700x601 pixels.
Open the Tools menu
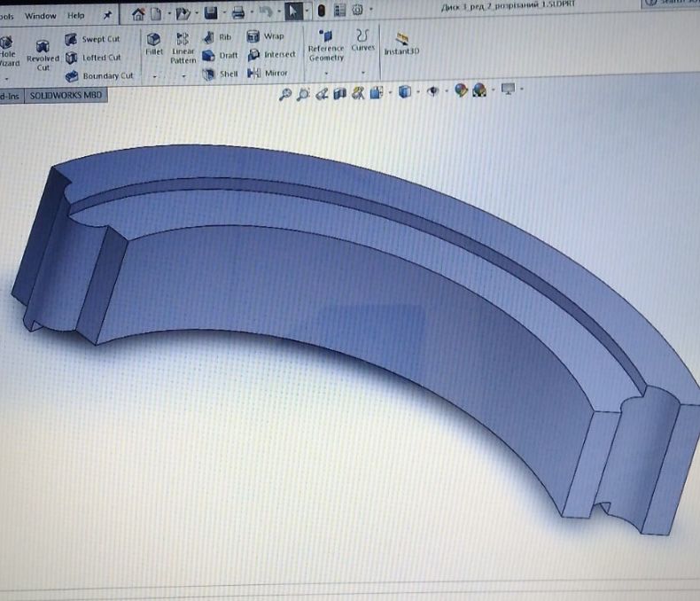7,17
